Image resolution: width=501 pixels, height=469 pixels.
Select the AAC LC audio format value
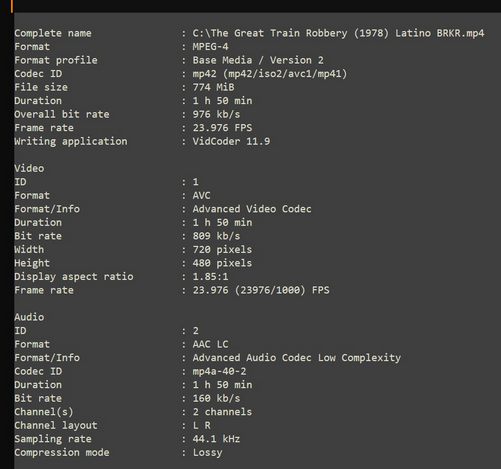pyautogui.click(x=210, y=344)
